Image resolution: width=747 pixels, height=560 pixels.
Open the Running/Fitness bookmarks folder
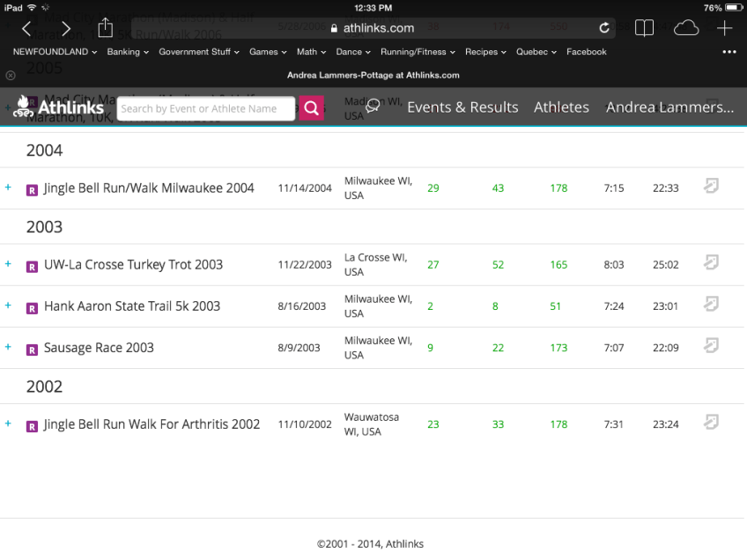(x=418, y=52)
